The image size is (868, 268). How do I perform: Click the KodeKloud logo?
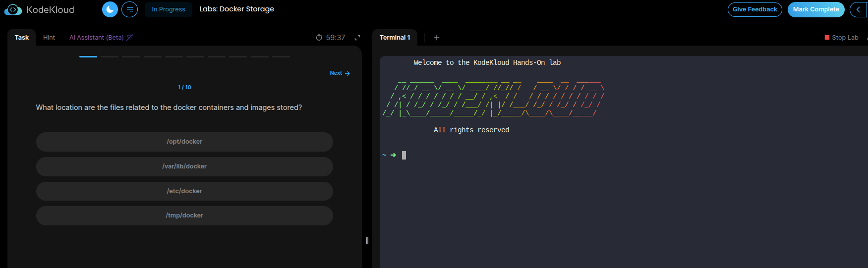pyautogui.click(x=39, y=9)
